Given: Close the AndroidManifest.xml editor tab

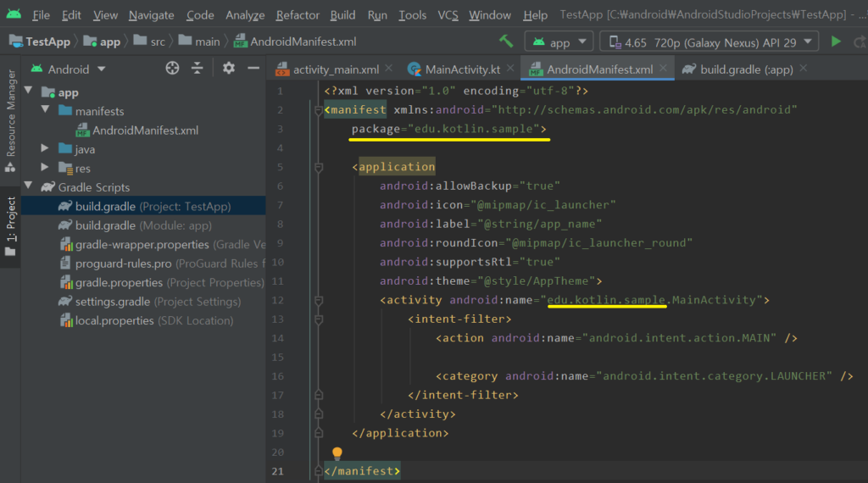Looking at the screenshot, I should click(664, 69).
